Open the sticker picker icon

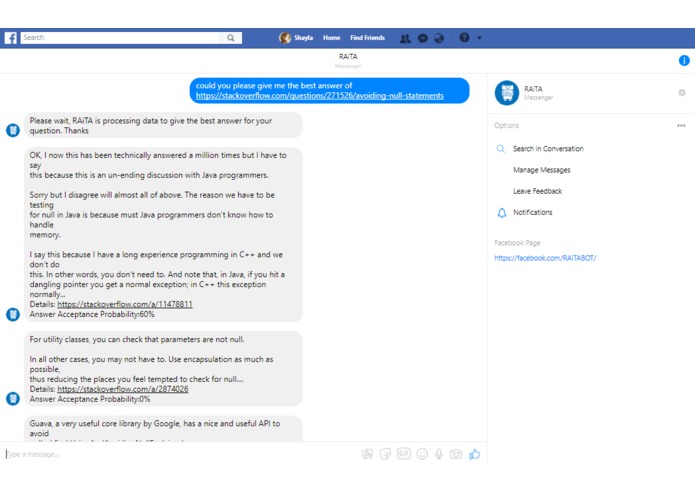pos(385,454)
